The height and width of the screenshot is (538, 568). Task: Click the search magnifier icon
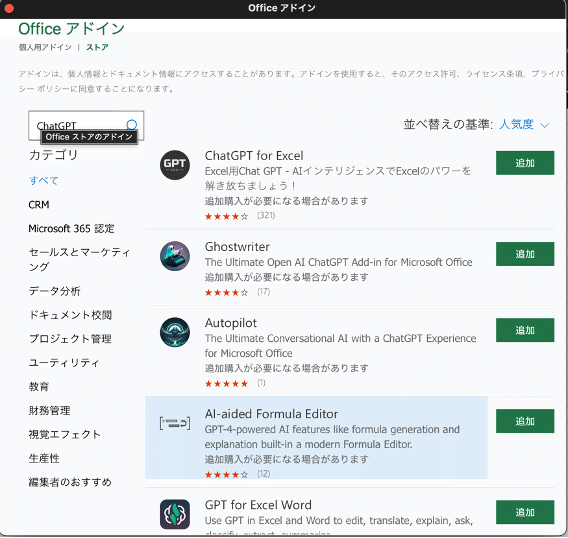(132, 125)
